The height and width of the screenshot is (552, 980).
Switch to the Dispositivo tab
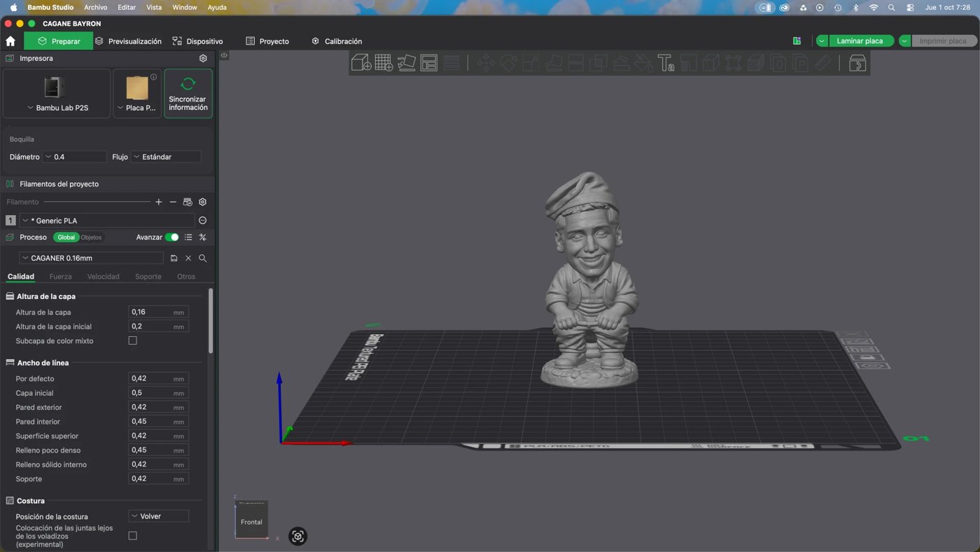coord(197,41)
